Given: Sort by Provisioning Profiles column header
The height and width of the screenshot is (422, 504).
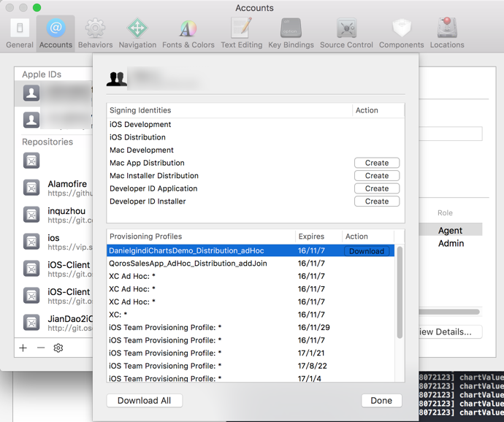Looking at the screenshot, I should pyautogui.click(x=201, y=237).
